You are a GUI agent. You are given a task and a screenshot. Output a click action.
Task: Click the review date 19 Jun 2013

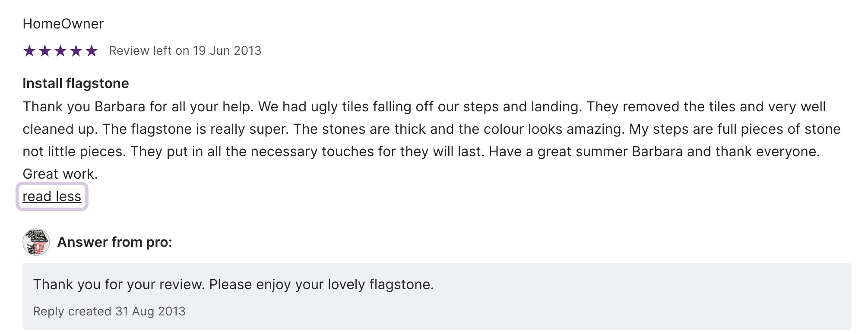[x=227, y=51]
